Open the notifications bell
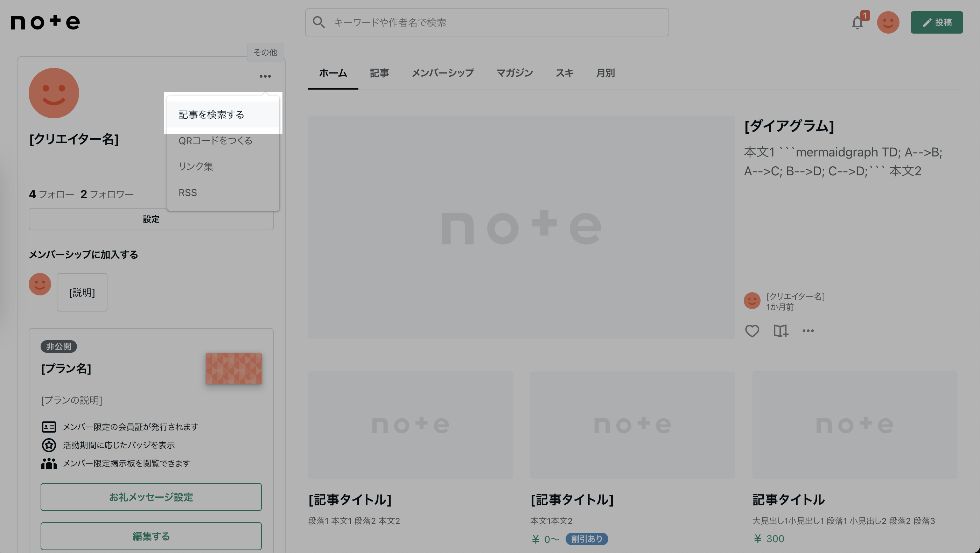 point(857,22)
